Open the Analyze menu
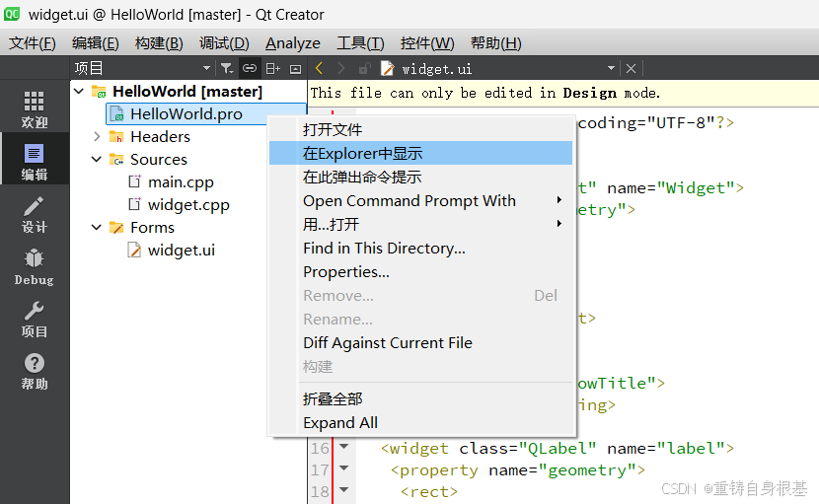Viewport: 819px width, 504px height. pos(292,42)
